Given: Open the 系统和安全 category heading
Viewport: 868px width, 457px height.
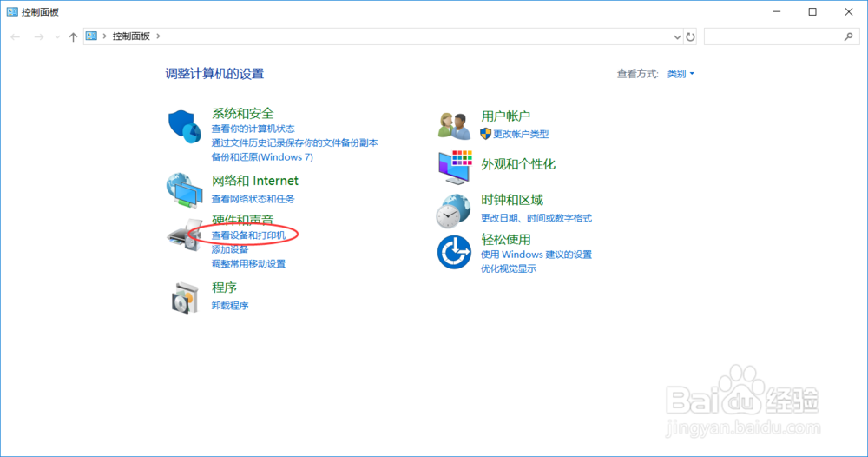Looking at the screenshot, I should (x=242, y=114).
